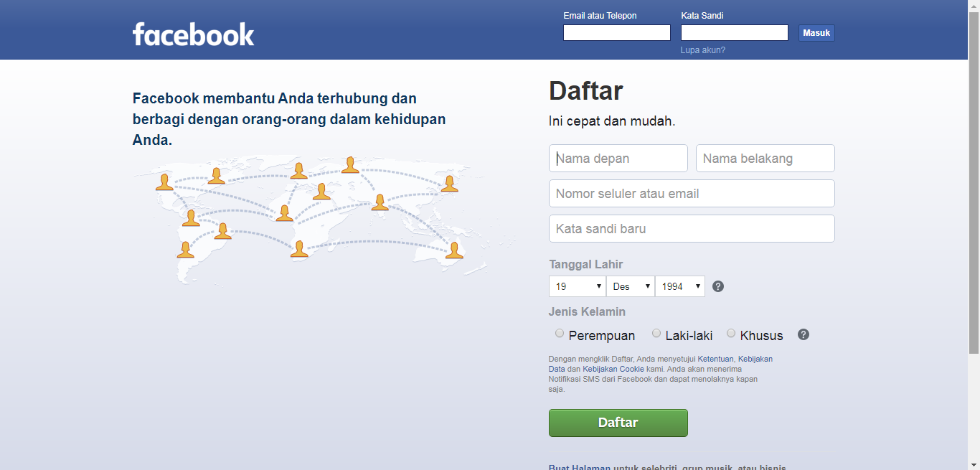Viewport: 980px width, 470px height.
Task: Select the Perempuan gender option
Action: (560, 333)
